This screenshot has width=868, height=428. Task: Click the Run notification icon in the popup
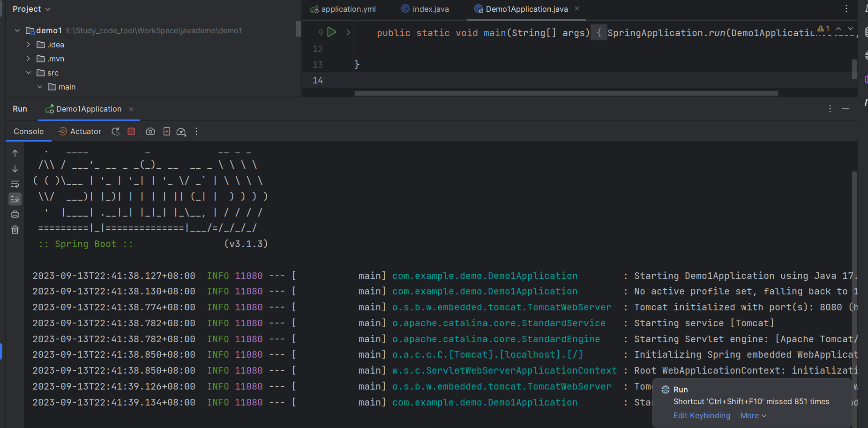[x=666, y=390]
